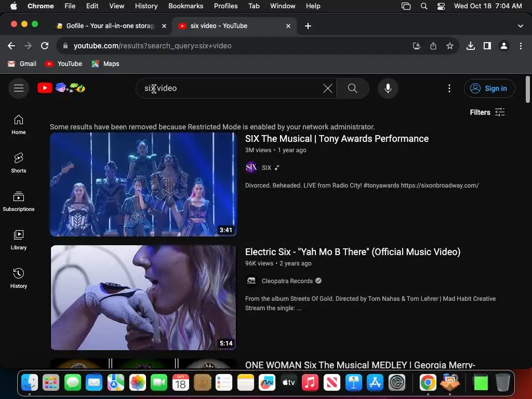Go to Home in sidebar

click(x=19, y=125)
